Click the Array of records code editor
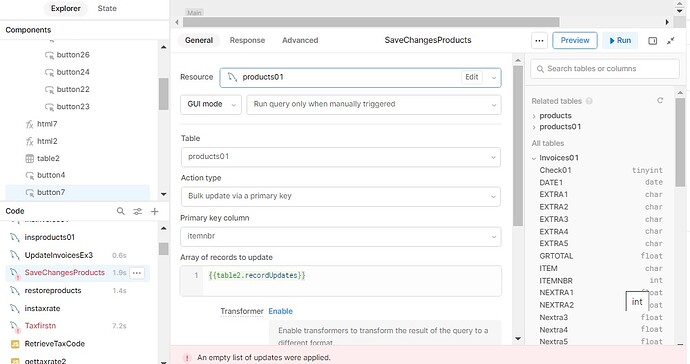 [341, 281]
